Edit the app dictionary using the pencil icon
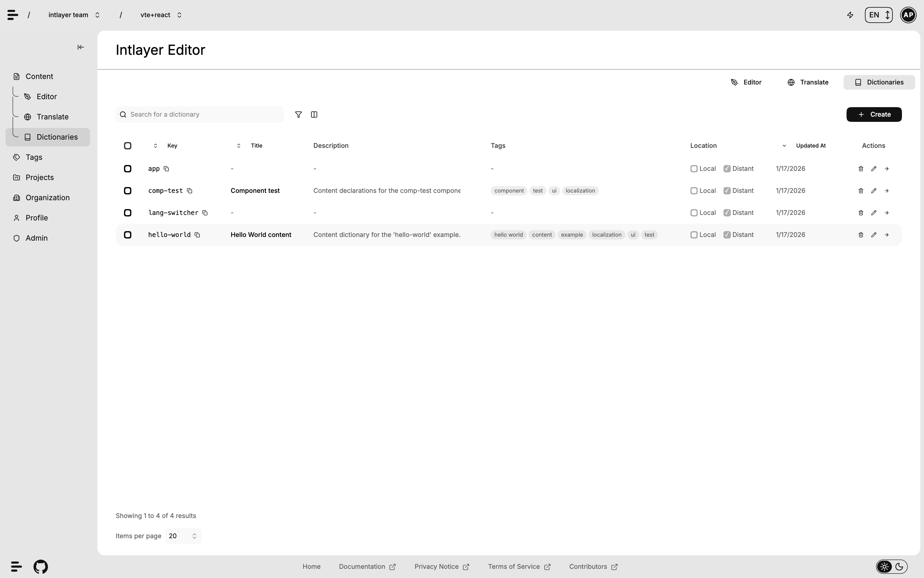Screen dimensions: 924x578 (x=873, y=168)
